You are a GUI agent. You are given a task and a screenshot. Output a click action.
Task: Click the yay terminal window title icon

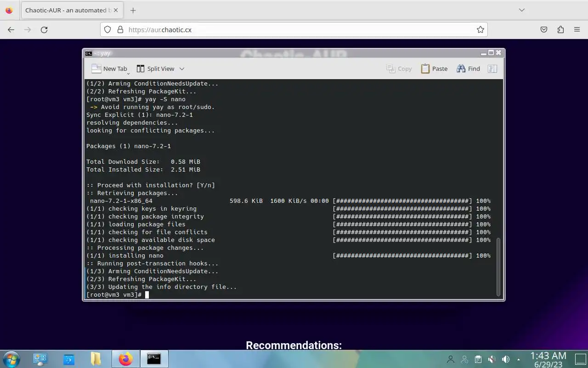tap(89, 53)
